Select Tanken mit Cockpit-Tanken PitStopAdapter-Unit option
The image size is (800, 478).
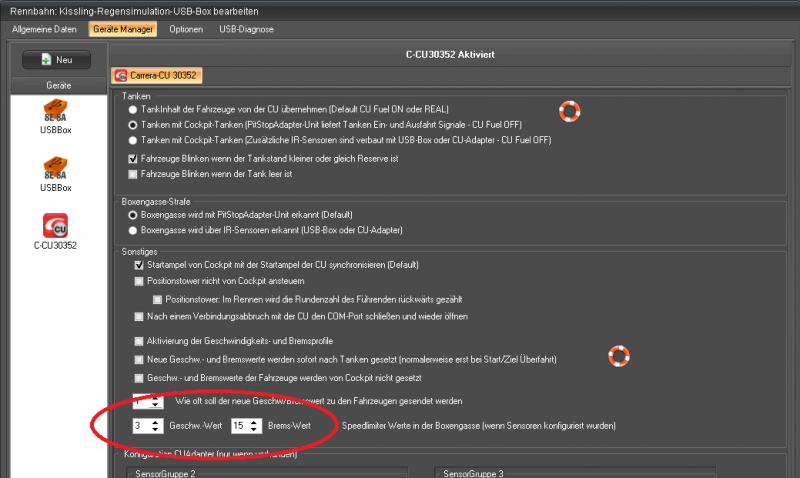click(x=133, y=125)
